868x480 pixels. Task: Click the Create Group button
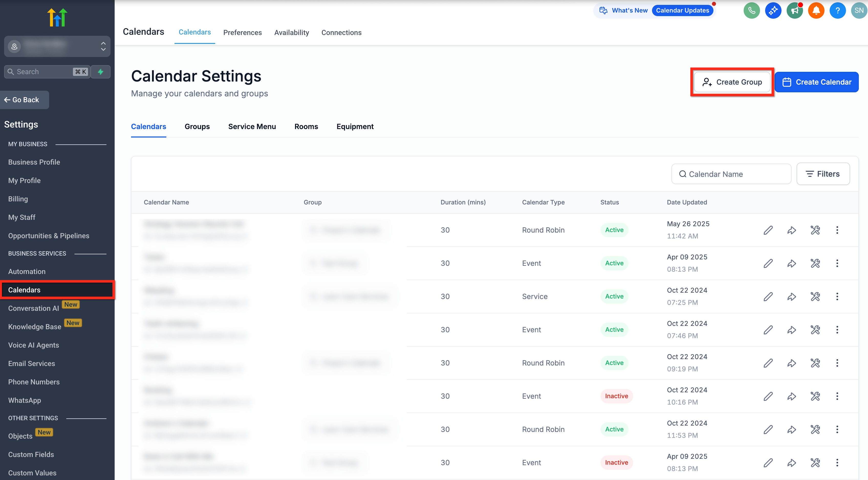pyautogui.click(x=732, y=82)
